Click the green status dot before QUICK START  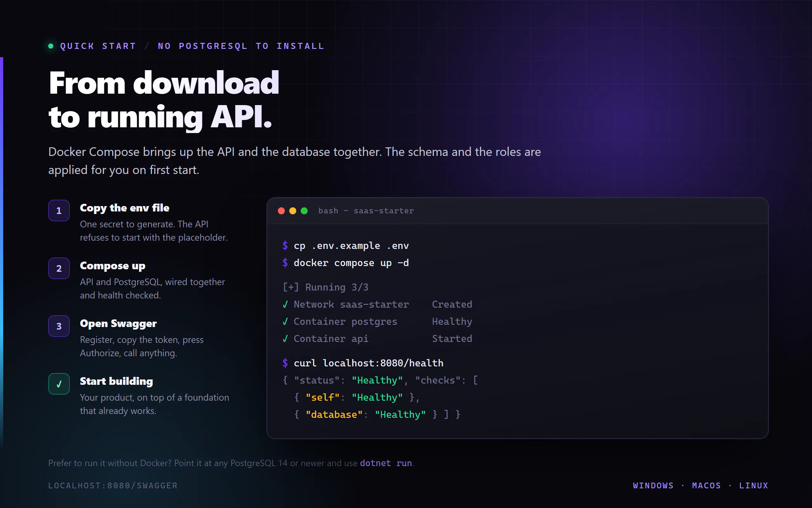(x=51, y=46)
